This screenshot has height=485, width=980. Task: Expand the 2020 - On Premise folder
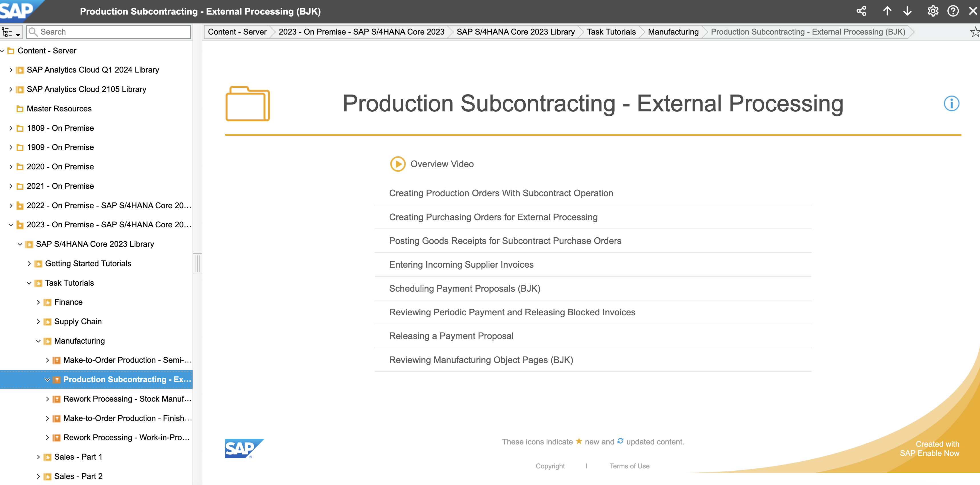click(x=11, y=167)
